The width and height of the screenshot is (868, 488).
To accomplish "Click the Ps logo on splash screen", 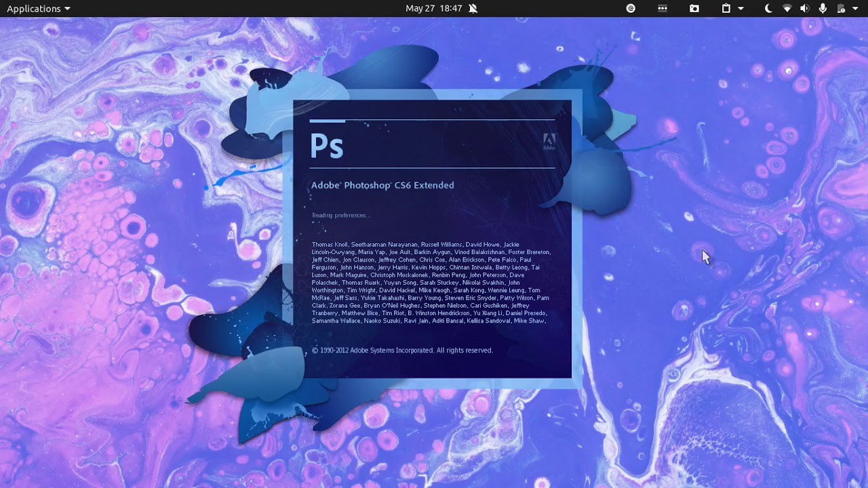I will point(327,146).
